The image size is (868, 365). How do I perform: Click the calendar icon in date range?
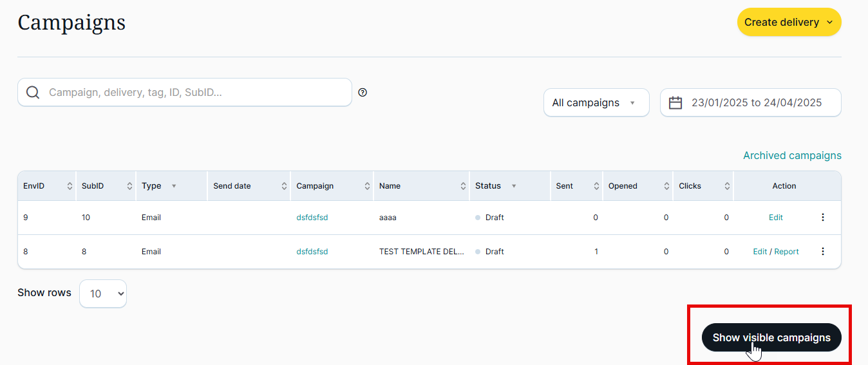675,103
